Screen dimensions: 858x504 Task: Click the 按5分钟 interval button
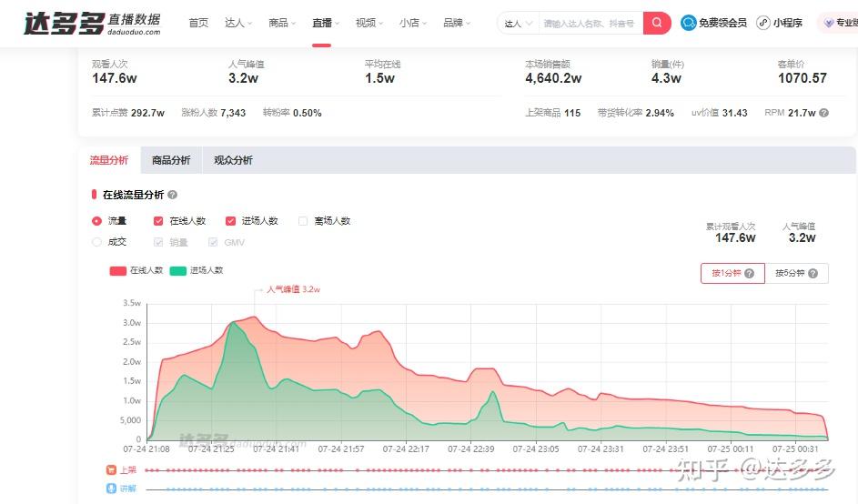click(x=796, y=273)
